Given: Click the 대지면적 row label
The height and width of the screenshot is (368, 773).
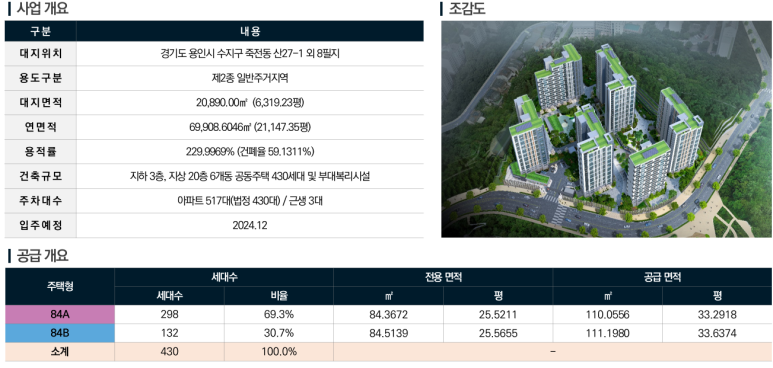Looking at the screenshot, I should (x=40, y=103).
